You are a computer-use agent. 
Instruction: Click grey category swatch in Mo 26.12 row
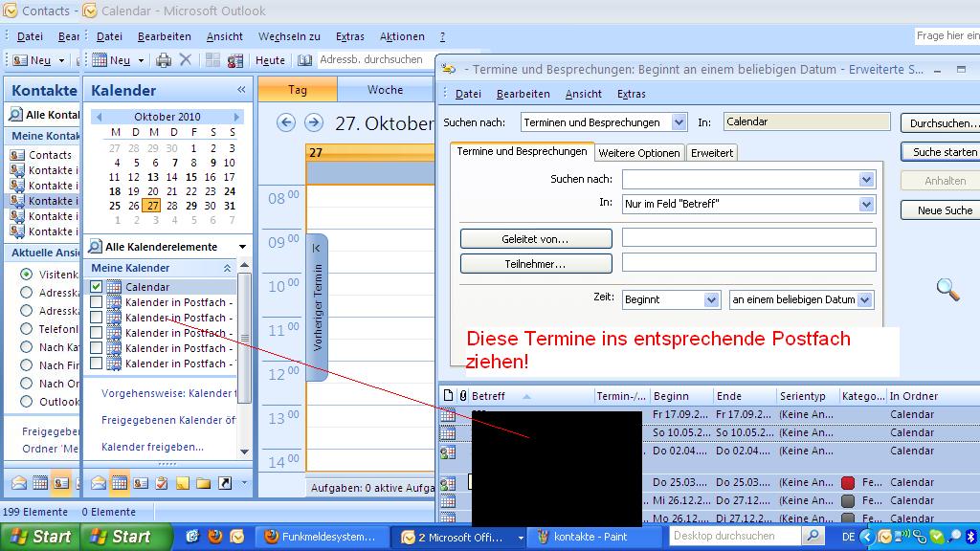tap(848, 518)
